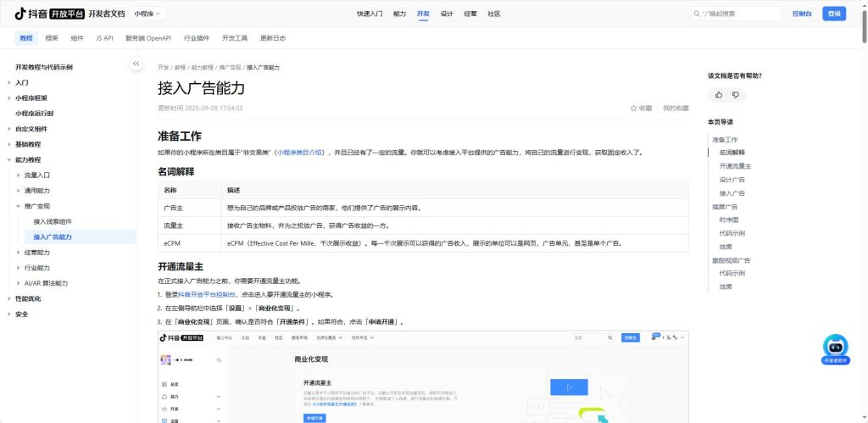Open the 控制台 console link
The image size is (868, 423).
[x=802, y=14]
